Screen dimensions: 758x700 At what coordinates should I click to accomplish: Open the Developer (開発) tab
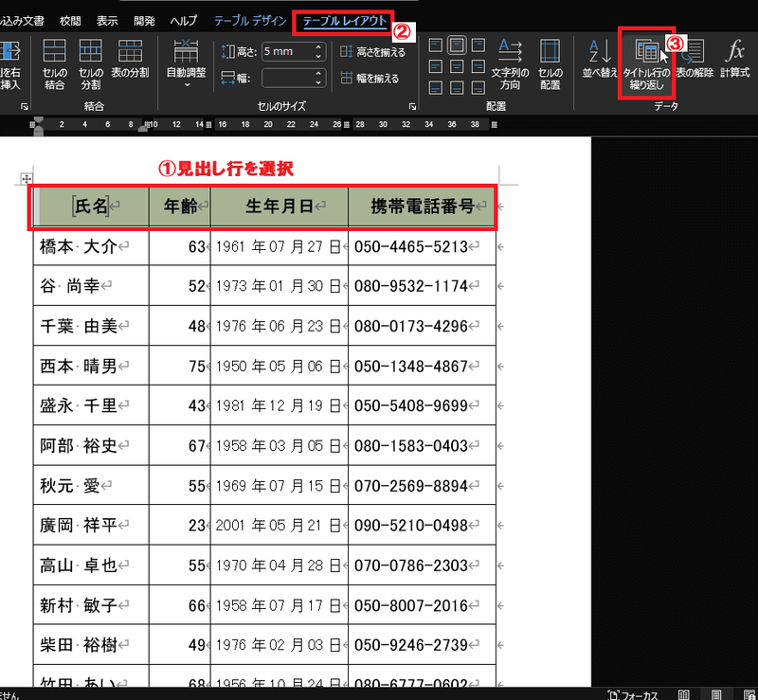[x=144, y=21]
